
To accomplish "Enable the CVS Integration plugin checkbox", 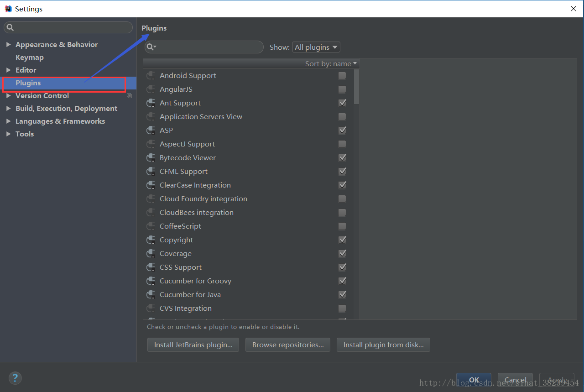I will 342,308.
